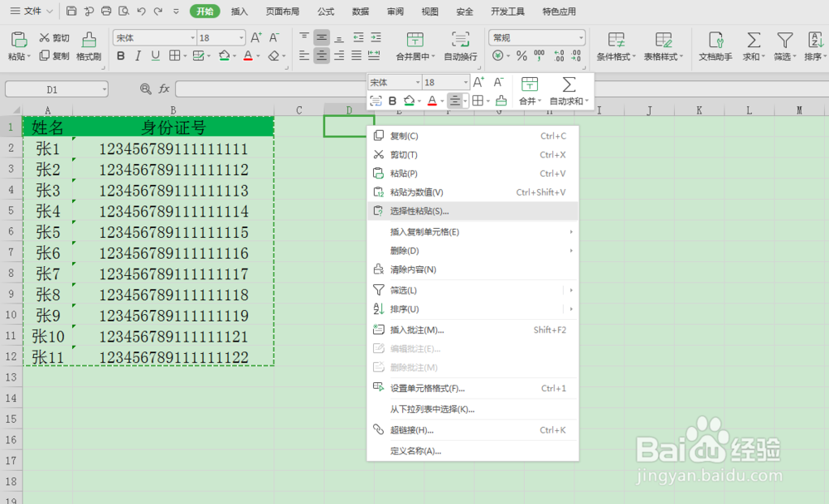Click the red font color swatch
Viewport: 829px width, 504px height.
click(247, 56)
